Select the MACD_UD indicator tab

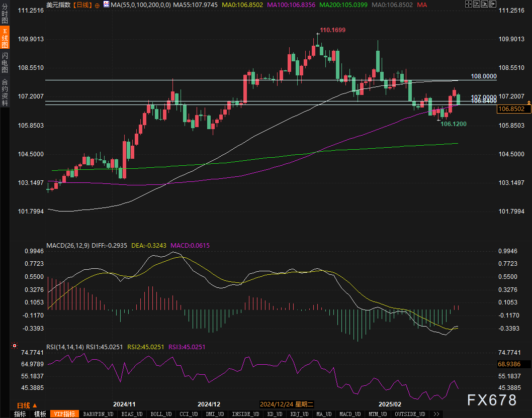click(x=349, y=414)
